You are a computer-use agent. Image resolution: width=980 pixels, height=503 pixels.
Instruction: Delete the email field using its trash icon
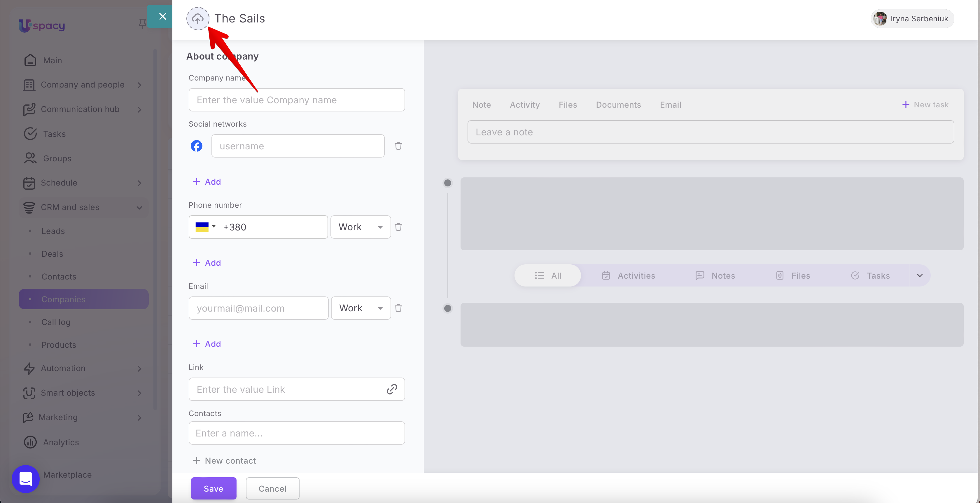tap(398, 308)
